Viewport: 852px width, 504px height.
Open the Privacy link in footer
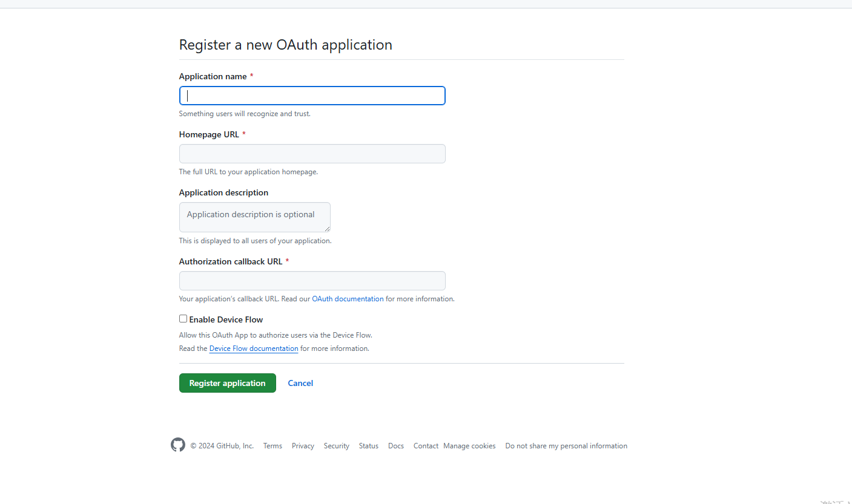point(302,445)
